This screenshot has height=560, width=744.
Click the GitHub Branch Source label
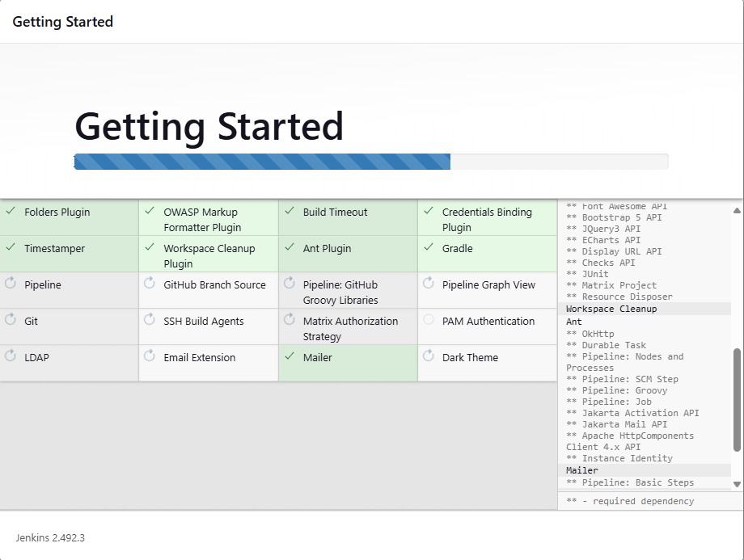tap(214, 285)
